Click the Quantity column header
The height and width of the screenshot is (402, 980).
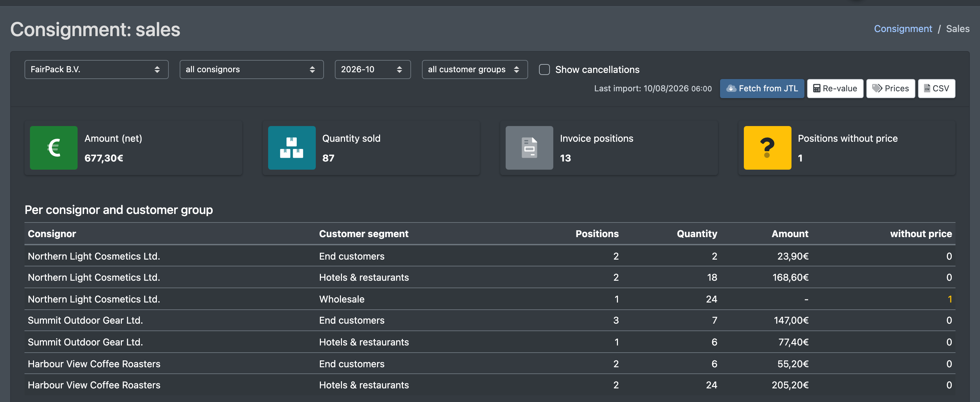click(x=697, y=234)
